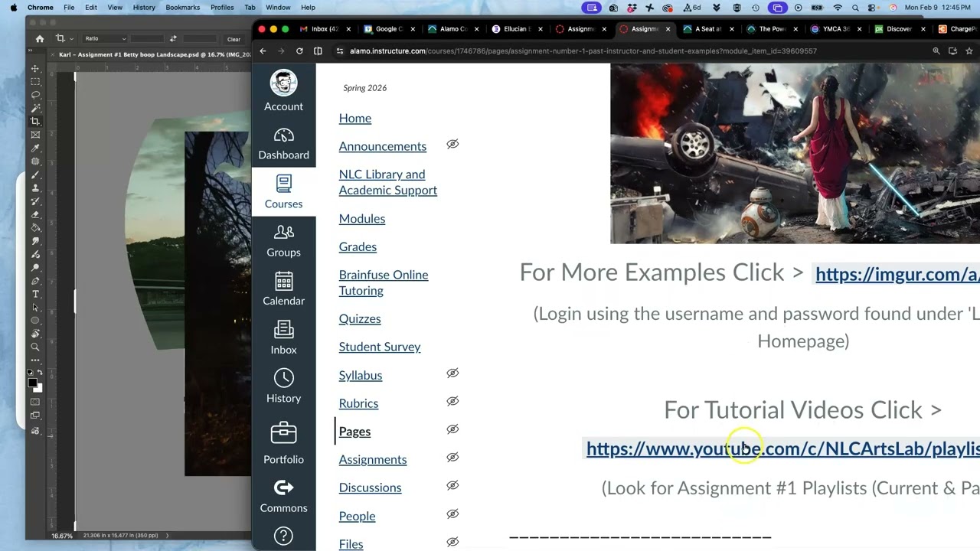Open the imgur.com examples link
This screenshot has height=551, width=980.
tap(897, 274)
